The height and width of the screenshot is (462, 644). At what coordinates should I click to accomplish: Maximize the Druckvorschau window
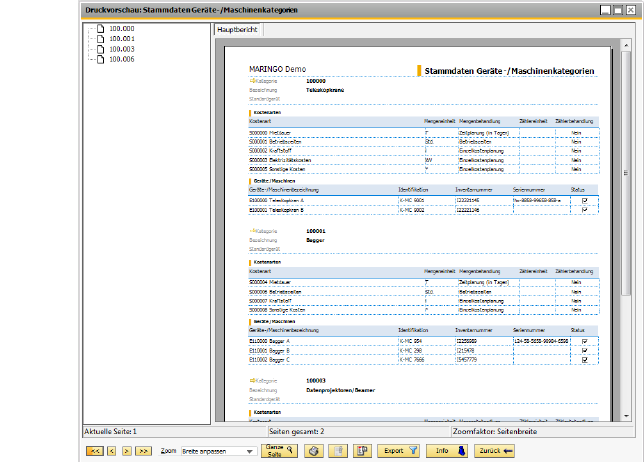coord(618,10)
